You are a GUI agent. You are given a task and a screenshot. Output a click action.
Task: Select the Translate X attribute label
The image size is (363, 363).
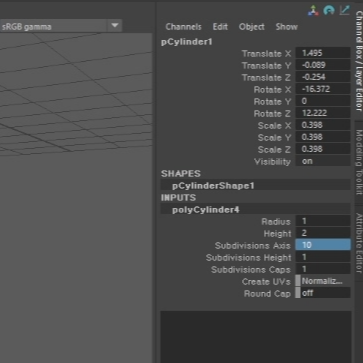[266, 54]
